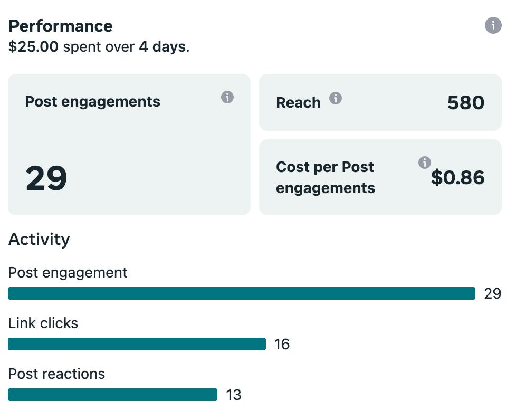Viewport: 516px width, 420px height.
Task: Click the 16 count beside Link clicks bar
Action: click(282, 345)
